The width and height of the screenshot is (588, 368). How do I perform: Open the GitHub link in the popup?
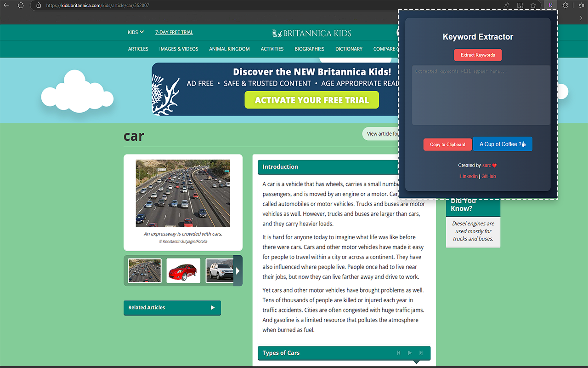point(489,176)
